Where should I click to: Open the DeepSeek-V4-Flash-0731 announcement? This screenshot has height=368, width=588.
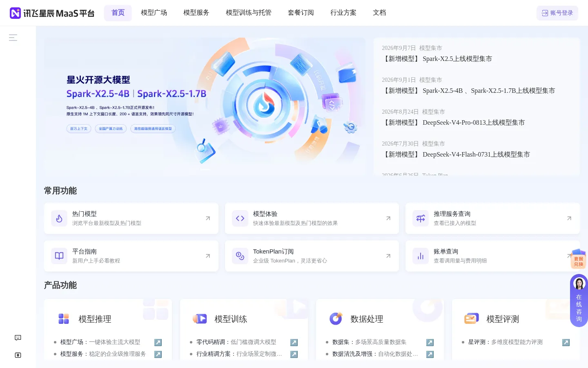point(456,155)
